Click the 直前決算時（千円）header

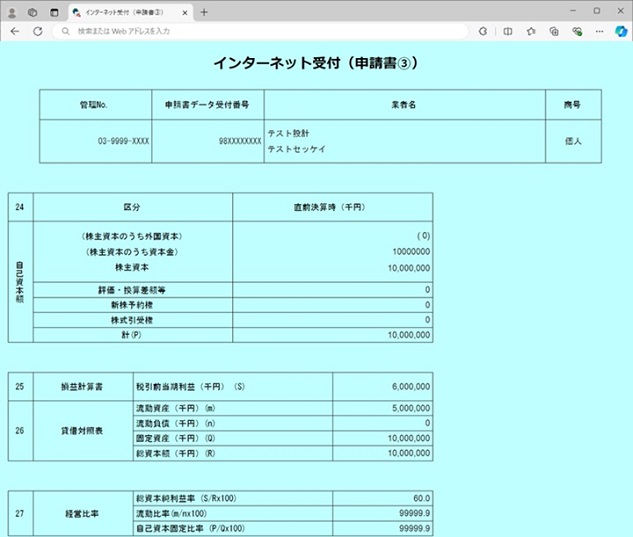coord(332,207)
